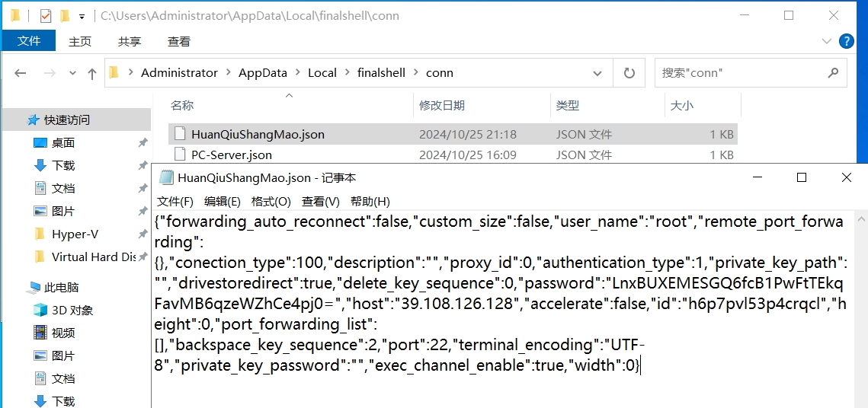The height and width of the screenshot is (408, 868).
Task: Open Notepad 格式(O) menu
Action: 271,201
